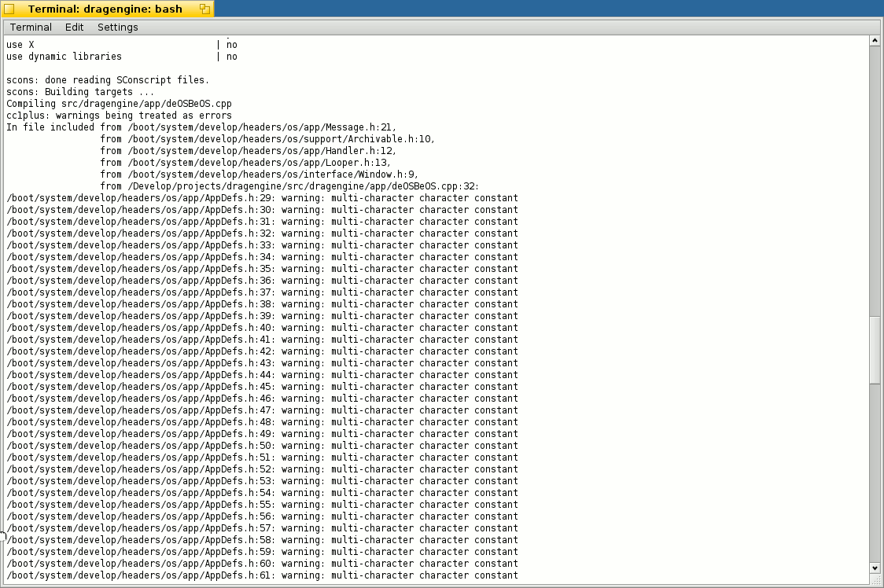Click the scrollbar down arrow

[875, 568]
